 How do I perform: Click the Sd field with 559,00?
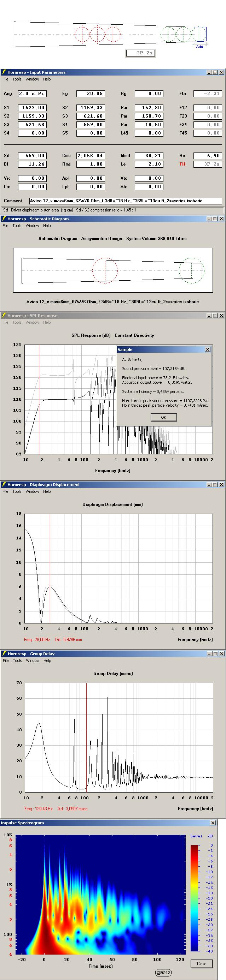point(33,156)
